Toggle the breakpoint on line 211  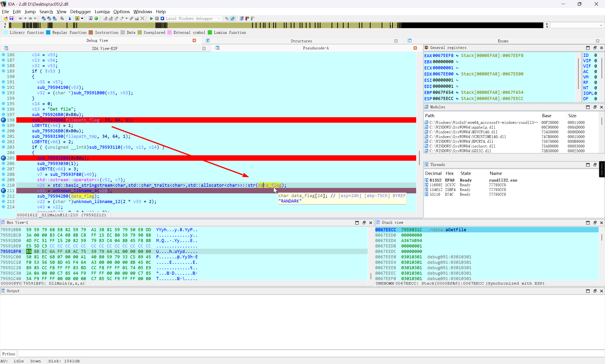click(4, 191)
